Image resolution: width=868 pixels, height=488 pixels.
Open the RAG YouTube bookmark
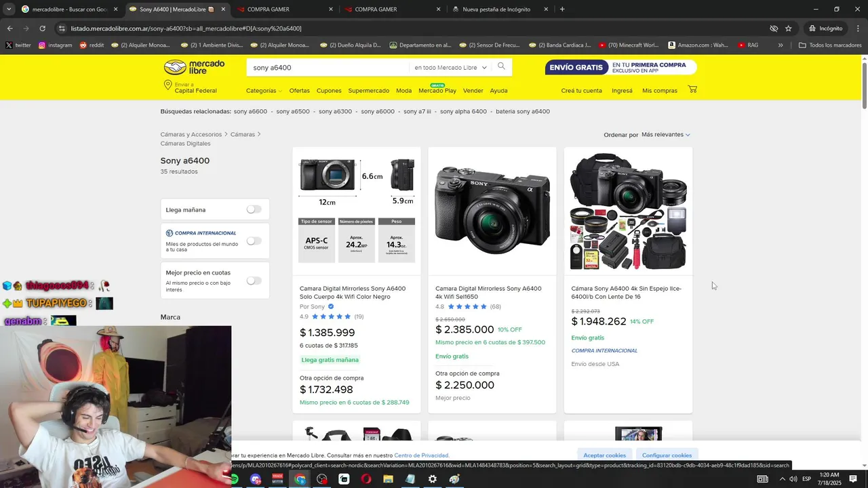point(749,45)
